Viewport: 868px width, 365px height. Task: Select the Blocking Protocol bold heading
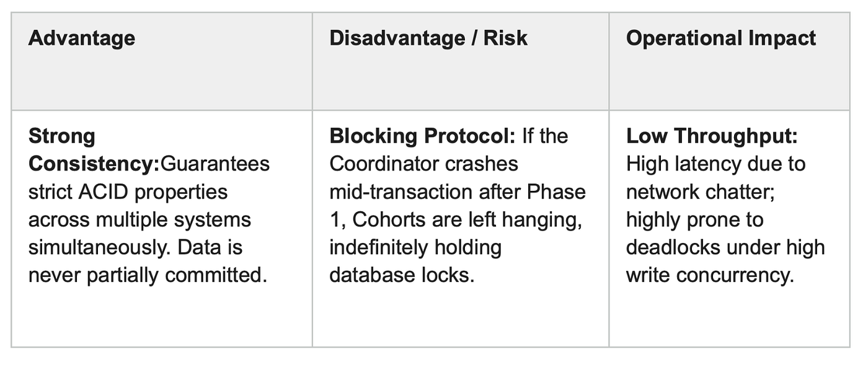pyautogui.click(x=422, y=136)
